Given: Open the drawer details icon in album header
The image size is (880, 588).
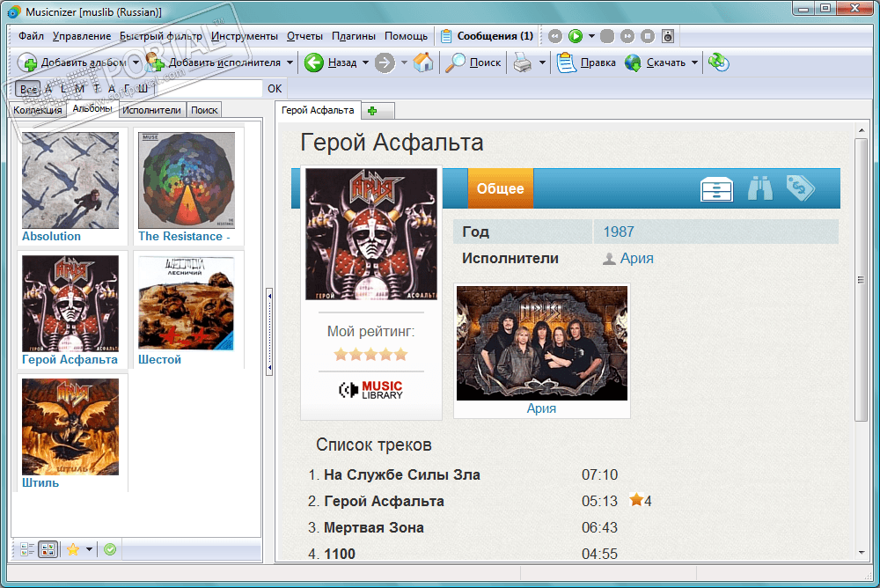Looking at the screenshot, I should coord(716,189).
